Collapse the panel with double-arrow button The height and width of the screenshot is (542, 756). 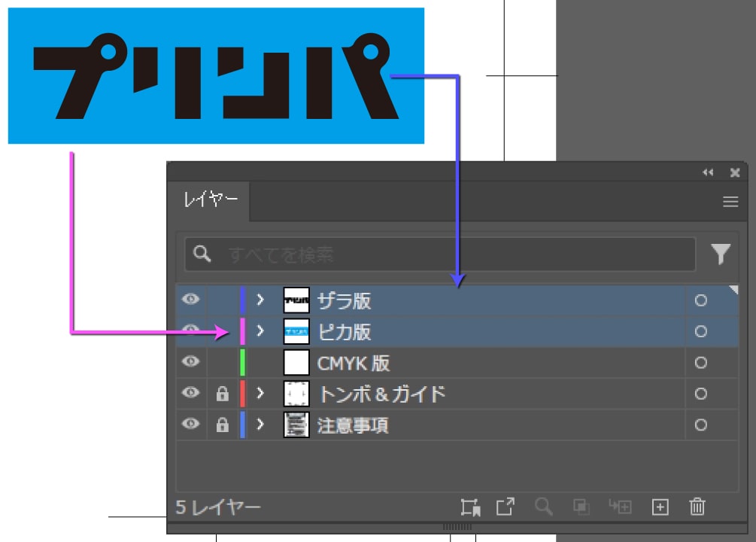(x=708, y=172)
